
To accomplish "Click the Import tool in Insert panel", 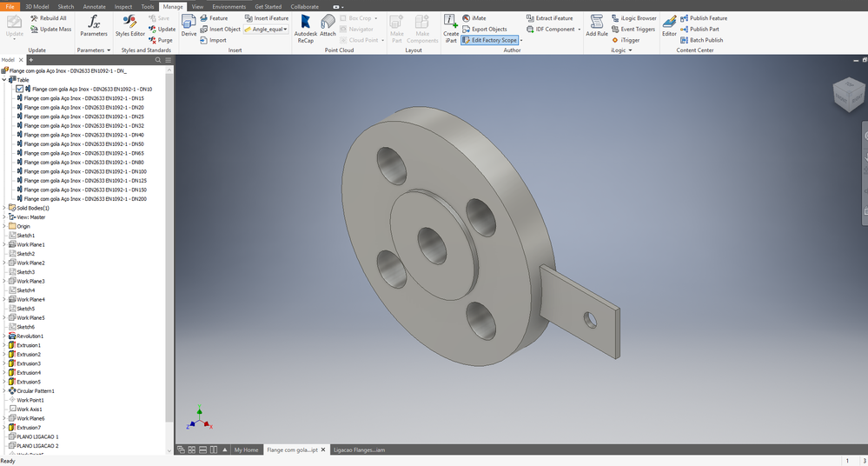I will click(213, 40).
